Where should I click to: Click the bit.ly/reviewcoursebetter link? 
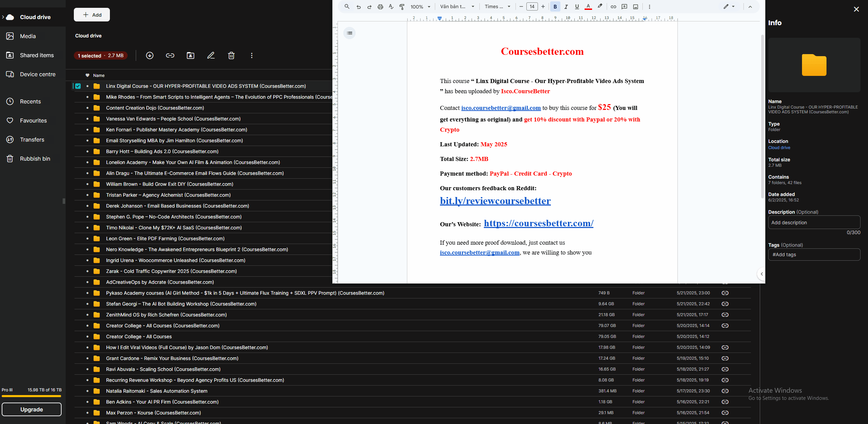click(495, 201)
